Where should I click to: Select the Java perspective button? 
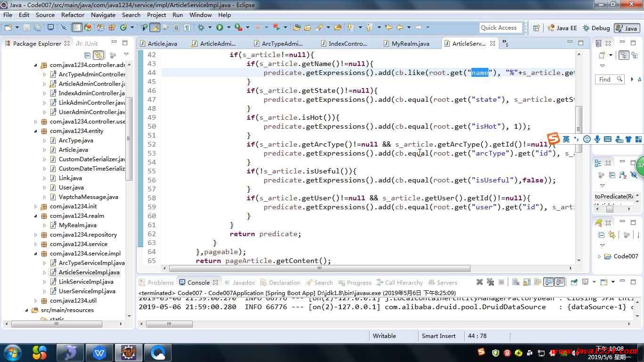(x=626, y=28)
